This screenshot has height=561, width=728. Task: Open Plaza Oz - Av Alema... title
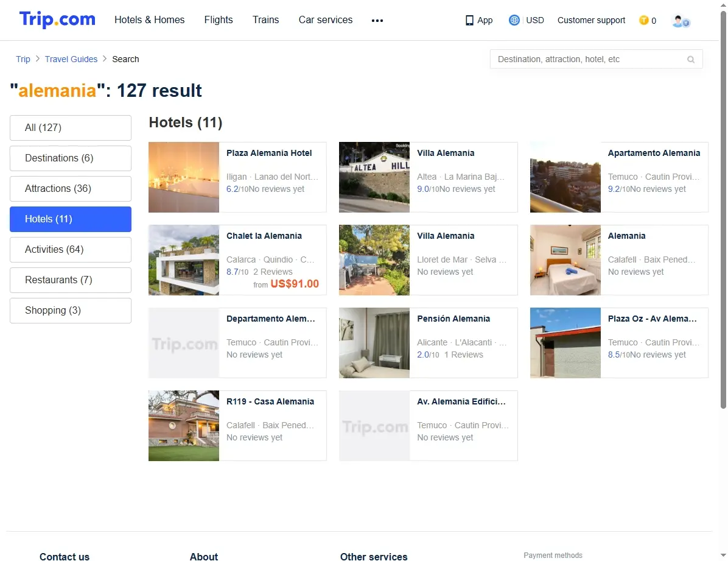tap(653, 319)
